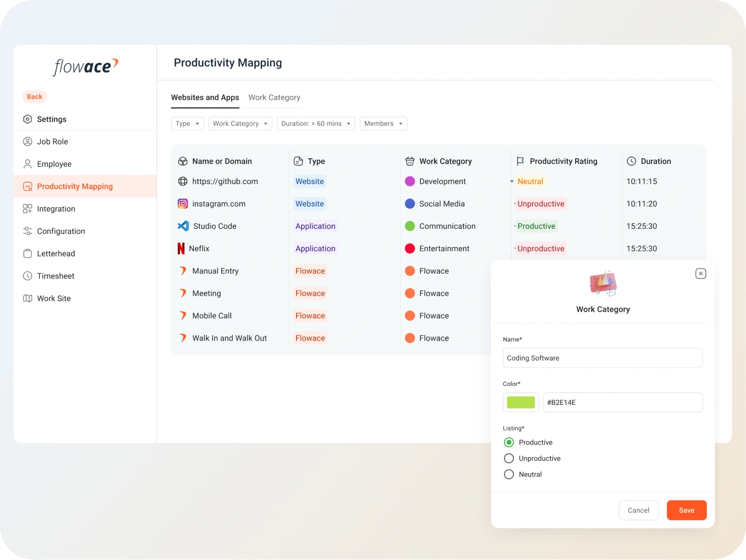Image resolution: width=746 pixels, height=560 pixels.
Task: Open the Members filter dropdown
Action: click(383, 124)
